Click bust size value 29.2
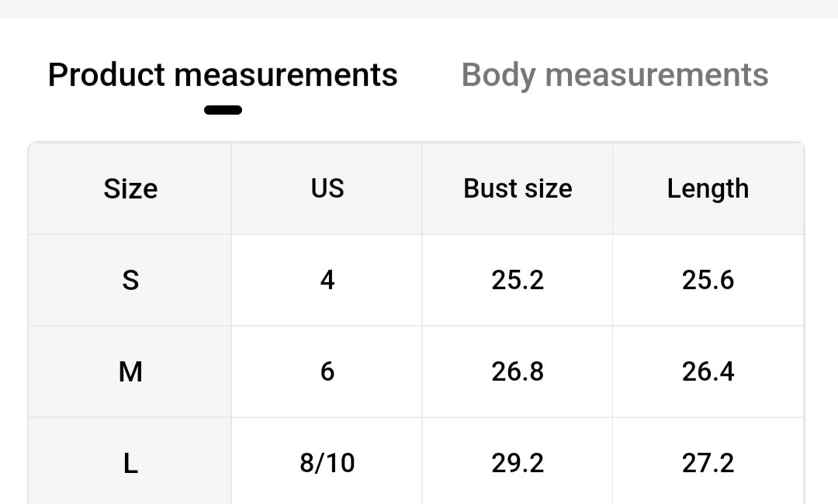The height and width of the screenshot is (504, 838). pyautogui.click(x=518, y=462)
